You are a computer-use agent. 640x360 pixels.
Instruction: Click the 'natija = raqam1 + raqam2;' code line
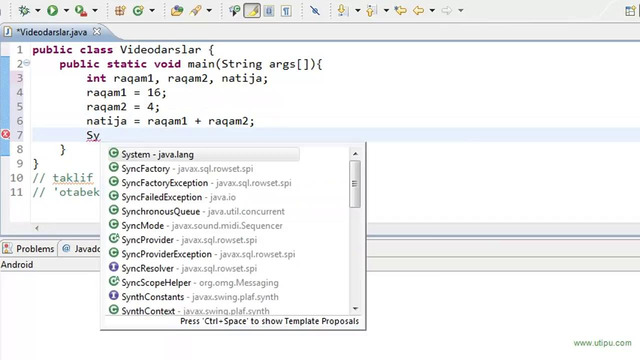pos(170,121)
